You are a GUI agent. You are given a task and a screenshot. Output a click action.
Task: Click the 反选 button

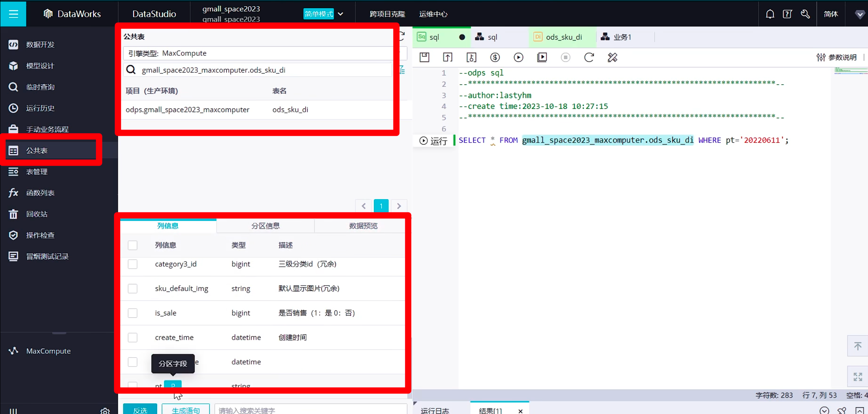[140, 410]
